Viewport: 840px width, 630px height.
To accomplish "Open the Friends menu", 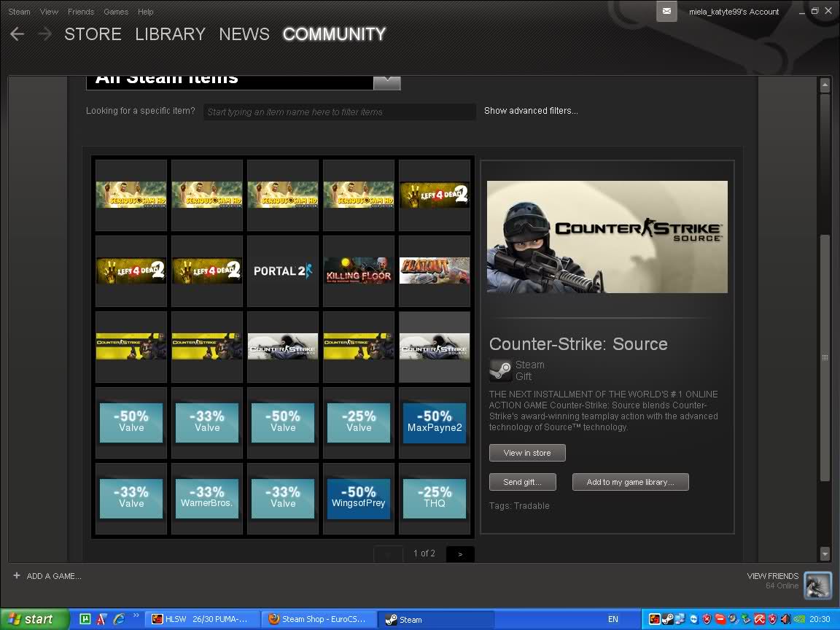I will pos(81,12).
